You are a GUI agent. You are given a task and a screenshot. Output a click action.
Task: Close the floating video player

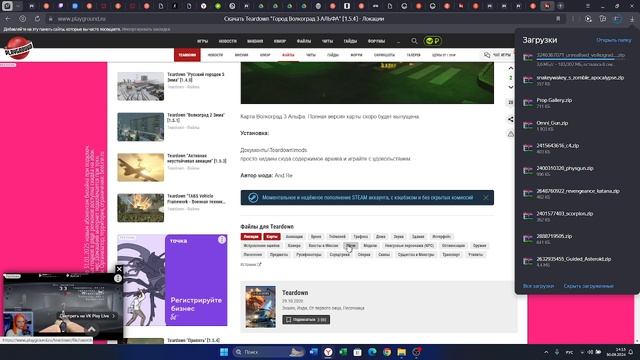point(119,269)
